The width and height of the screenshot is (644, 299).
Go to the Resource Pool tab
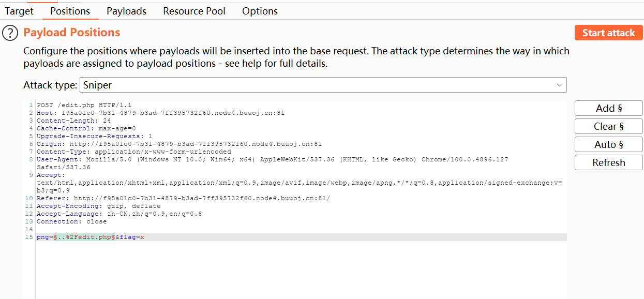(194, 11)
